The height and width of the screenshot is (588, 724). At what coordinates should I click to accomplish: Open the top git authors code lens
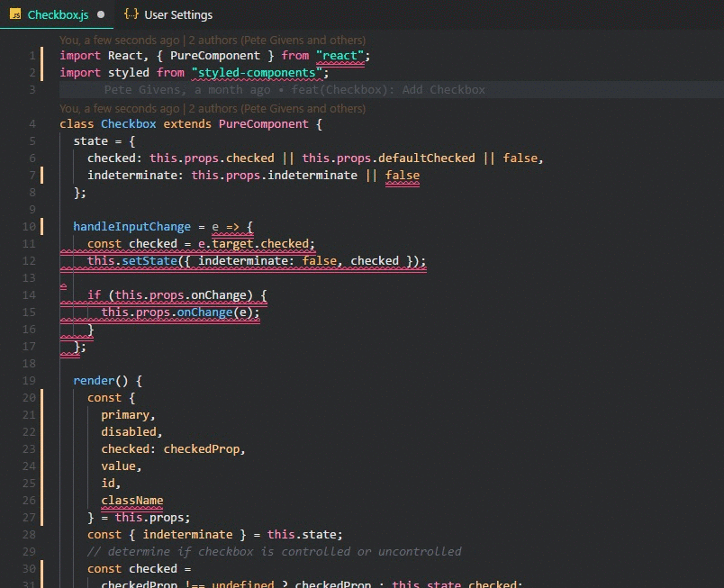point(213,41)
